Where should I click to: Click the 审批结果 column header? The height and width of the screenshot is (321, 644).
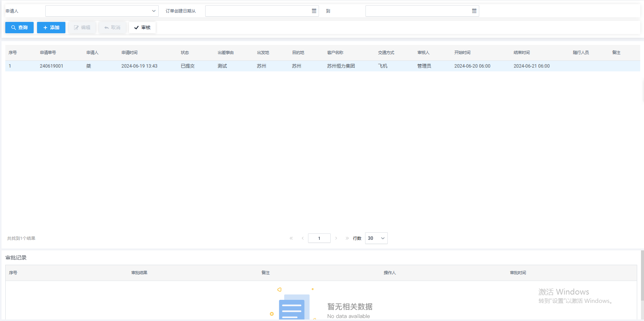click(139, 273)
